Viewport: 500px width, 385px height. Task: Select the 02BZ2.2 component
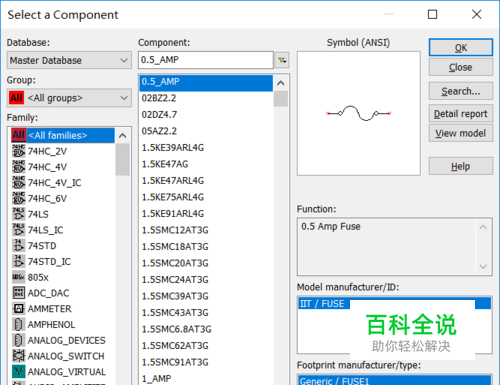coord(206,98)
